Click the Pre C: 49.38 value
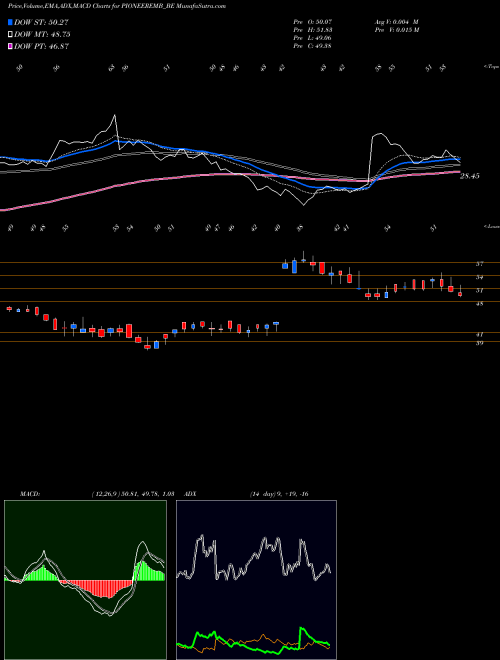Image resolution: width=500 pixels, height=660 pixels. click(312, 45)
